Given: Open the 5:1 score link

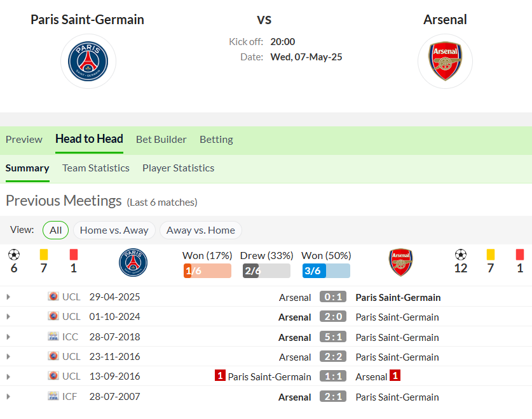Looking at the screenshot, I should 333,337.
